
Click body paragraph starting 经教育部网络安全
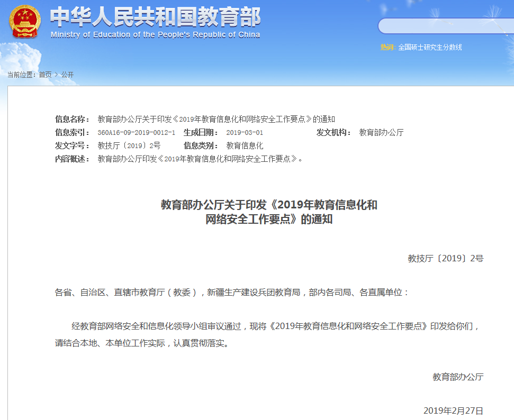pyautogui.click(x=268, y=334)
